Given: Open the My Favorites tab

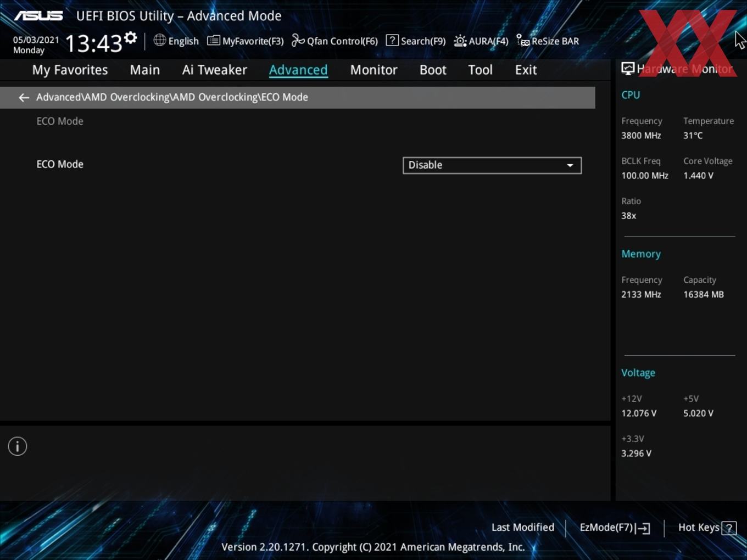Looking at the screenshot, I should click(70, 70).
